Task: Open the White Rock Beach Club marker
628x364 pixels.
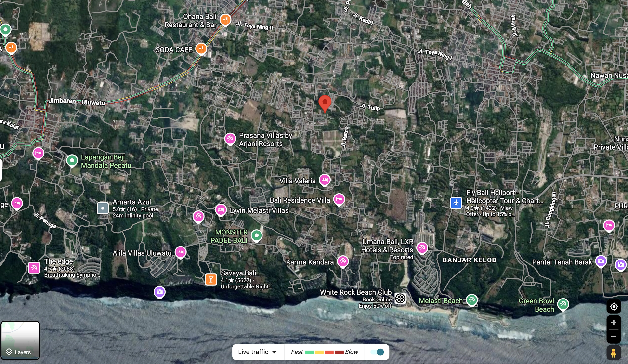Action: (x=400, y=298)
